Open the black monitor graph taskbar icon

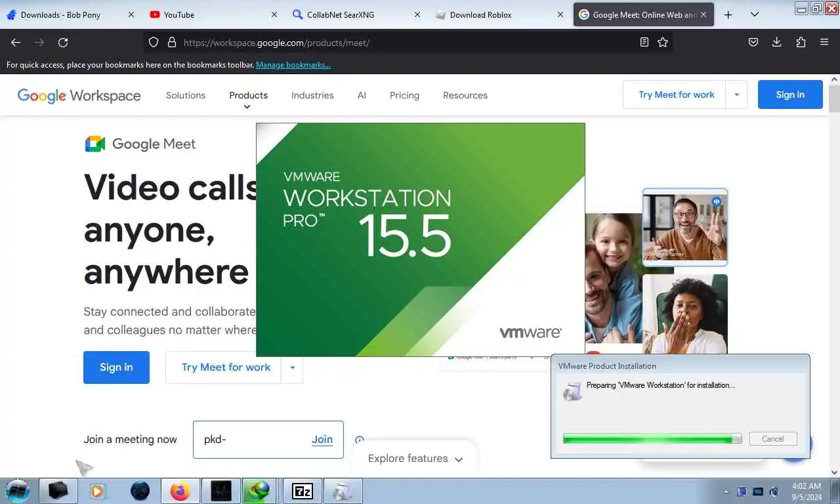click(221, 490)
